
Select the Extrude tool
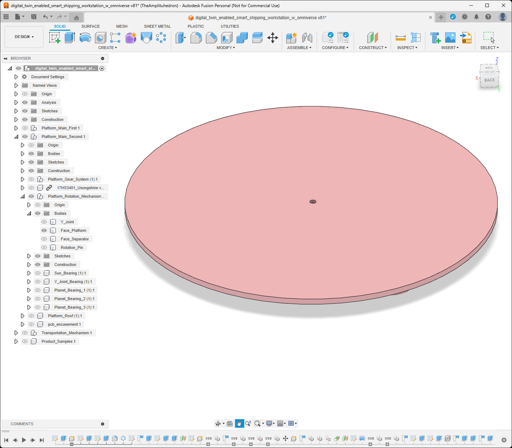click(x=70, y=38)
